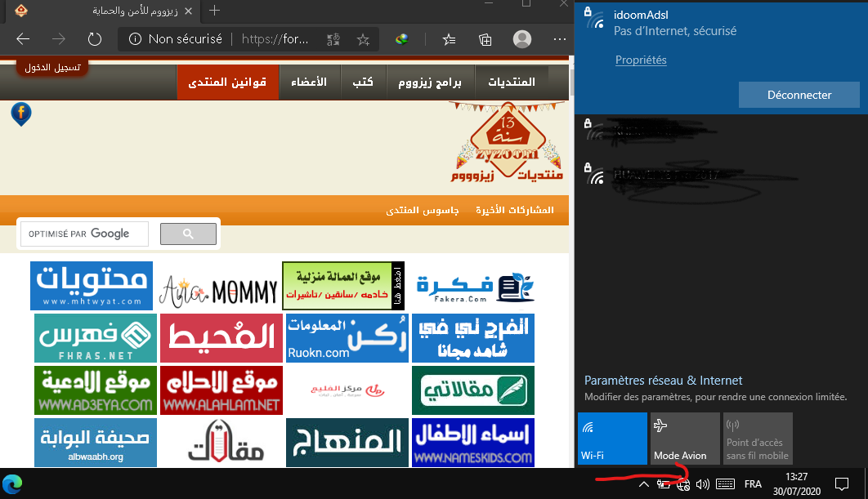Go back with the browser back arrow

(x=23, y=39)
